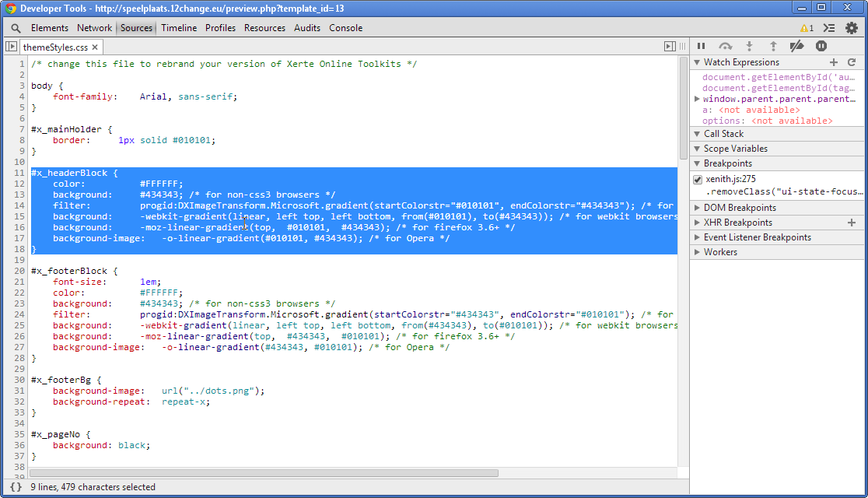
Task: Toggle the debugger sidebar hide icon
Action: [669, 47]
